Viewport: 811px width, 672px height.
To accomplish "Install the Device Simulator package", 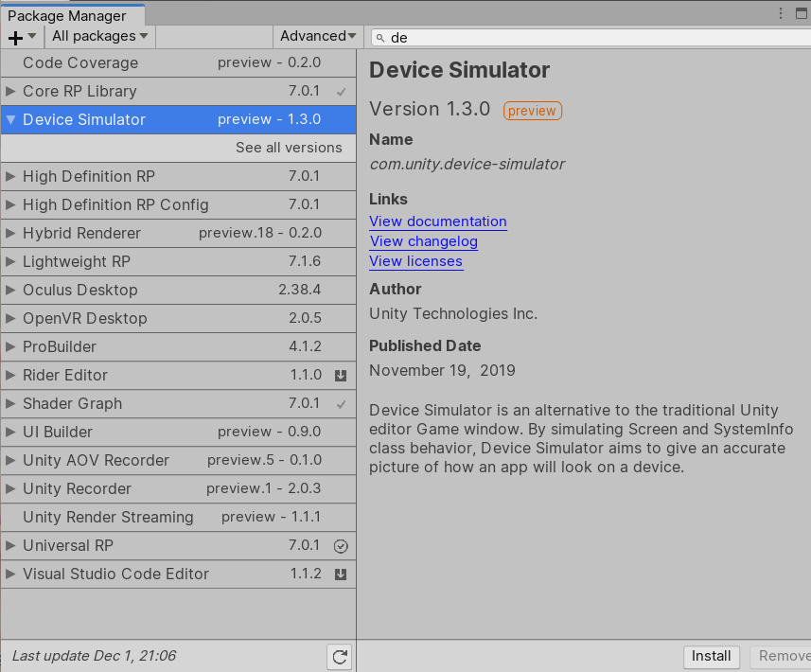I will tap(712, 656).
